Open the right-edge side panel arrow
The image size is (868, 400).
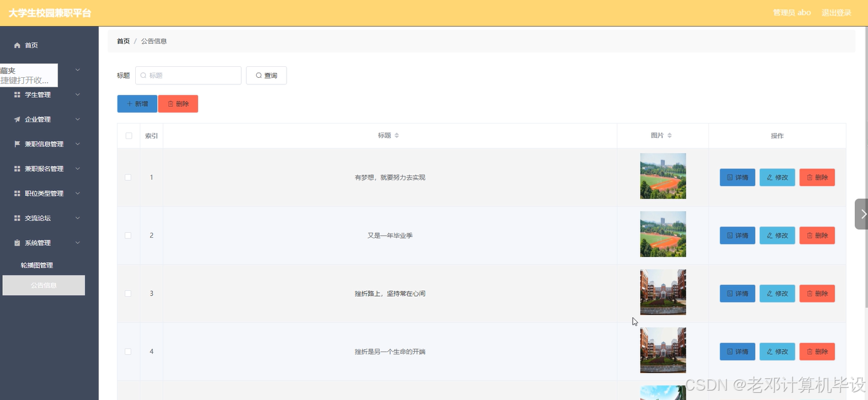click(x=862, y=214)
